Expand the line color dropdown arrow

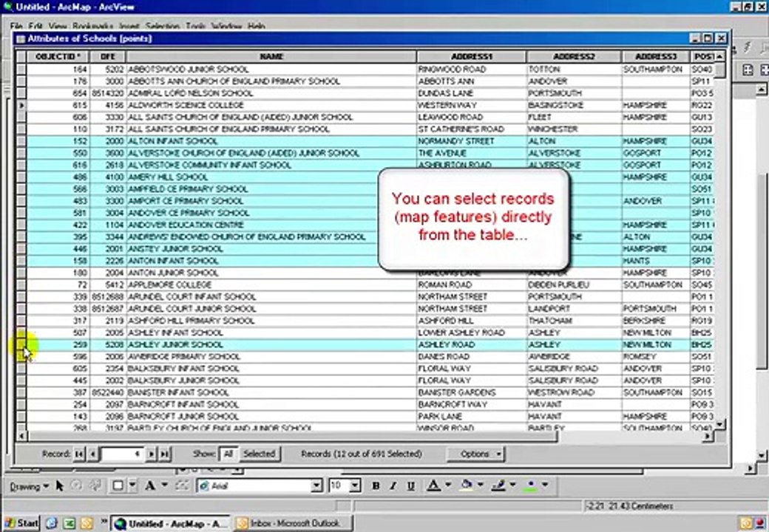point(513,485)
